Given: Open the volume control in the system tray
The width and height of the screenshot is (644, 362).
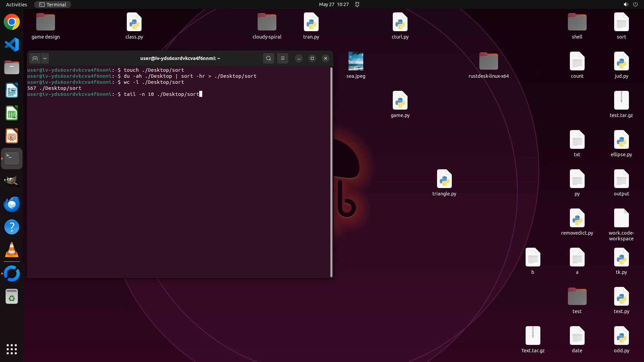Looking at the screenshot, I should [x=626, y=4].
